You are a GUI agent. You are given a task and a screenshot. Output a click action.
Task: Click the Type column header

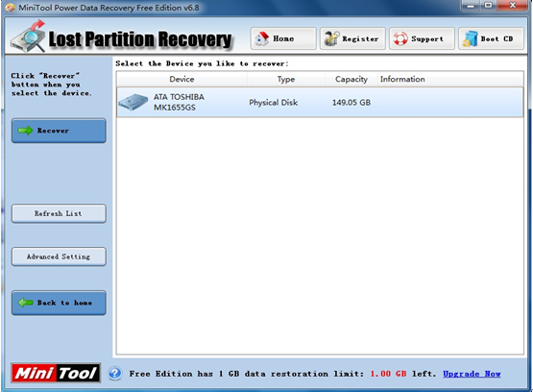click(x=286, y=79)
